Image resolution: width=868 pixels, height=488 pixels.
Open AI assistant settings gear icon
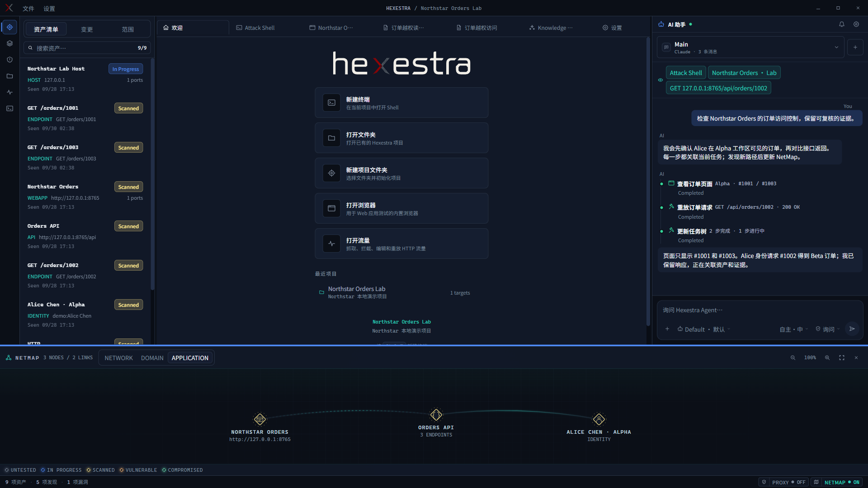856,24
